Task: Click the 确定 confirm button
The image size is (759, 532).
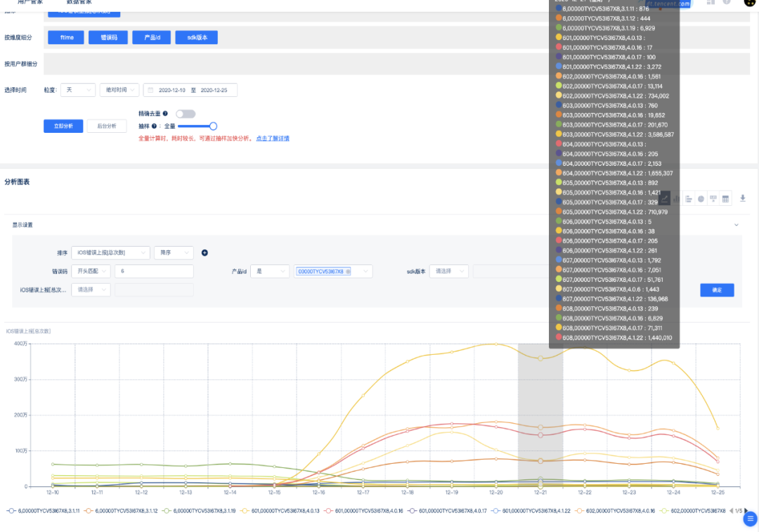Action: point(717,290)
